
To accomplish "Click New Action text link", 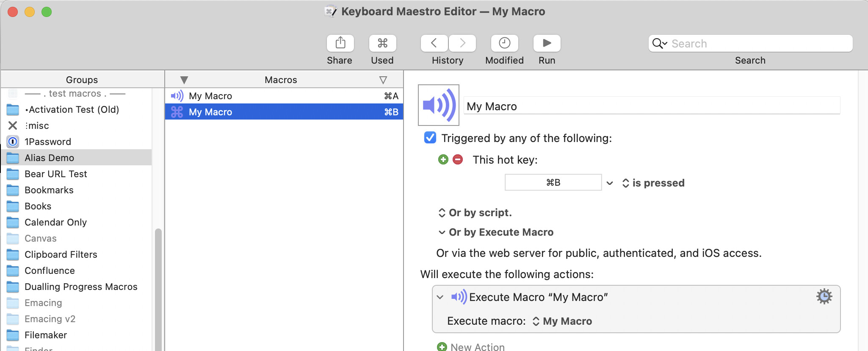I will 478,347.
